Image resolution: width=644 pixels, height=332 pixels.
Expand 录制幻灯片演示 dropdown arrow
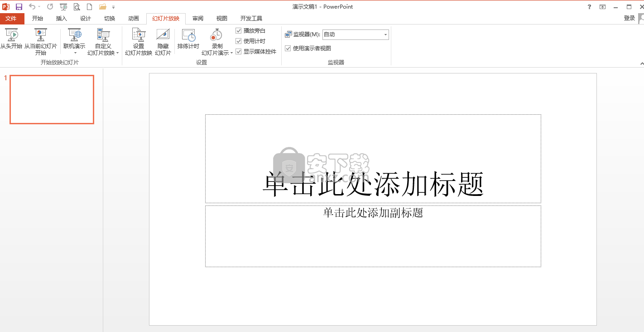pos(231,53)
